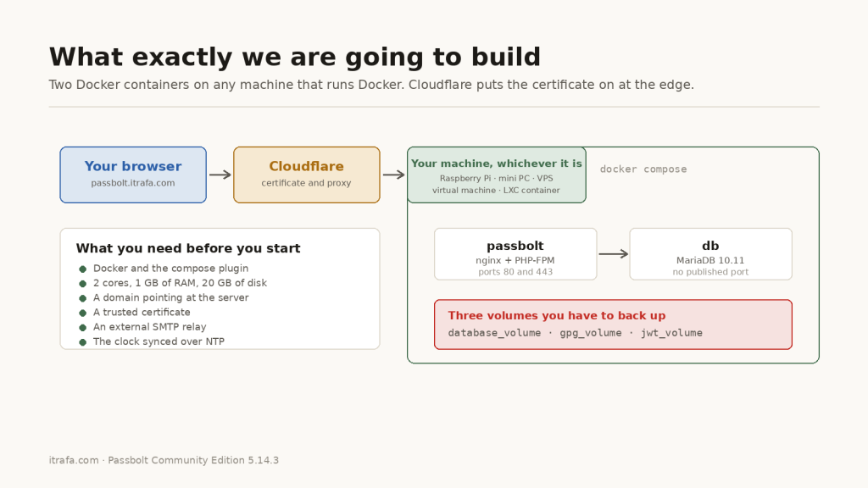The width and height of the screenshot is (868, 488).
Task: Click the 'docker compose' label
Action: [643, 169]
